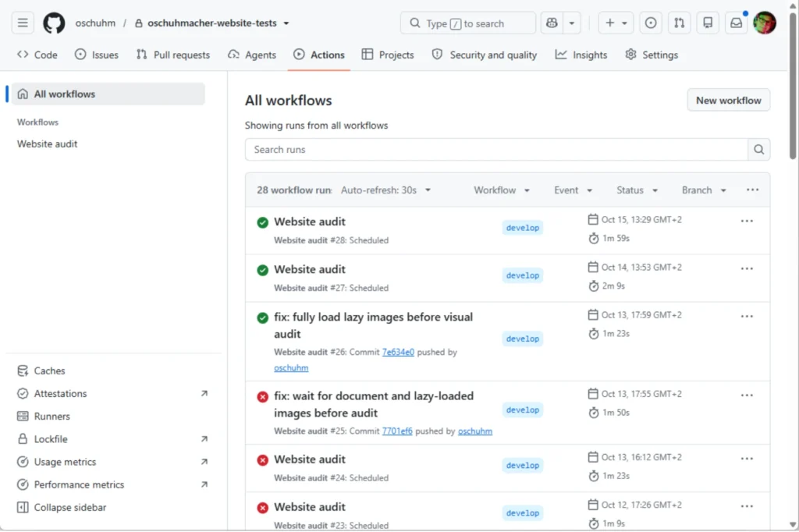The image size is (799, 532).
Task: Open the workflow runs header ellipsis menu
Action: [x=752, y=190]
